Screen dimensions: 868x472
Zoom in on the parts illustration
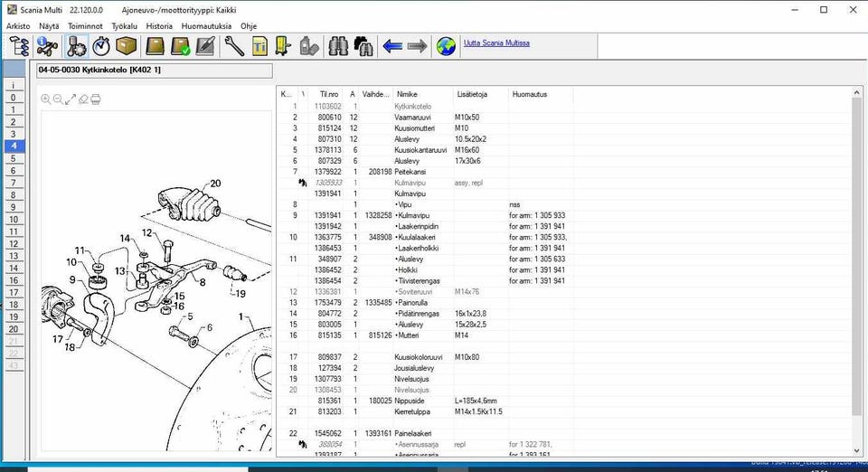[x=45, y=99]
